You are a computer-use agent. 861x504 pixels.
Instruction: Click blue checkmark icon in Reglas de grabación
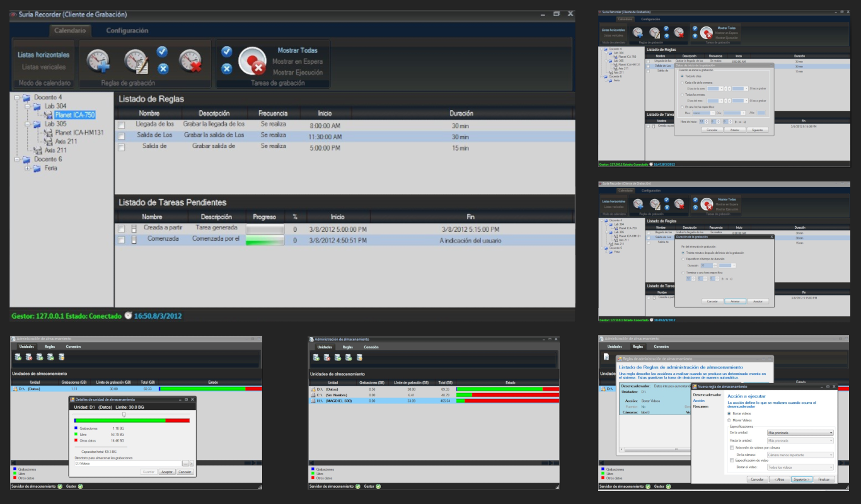(163, 52)
